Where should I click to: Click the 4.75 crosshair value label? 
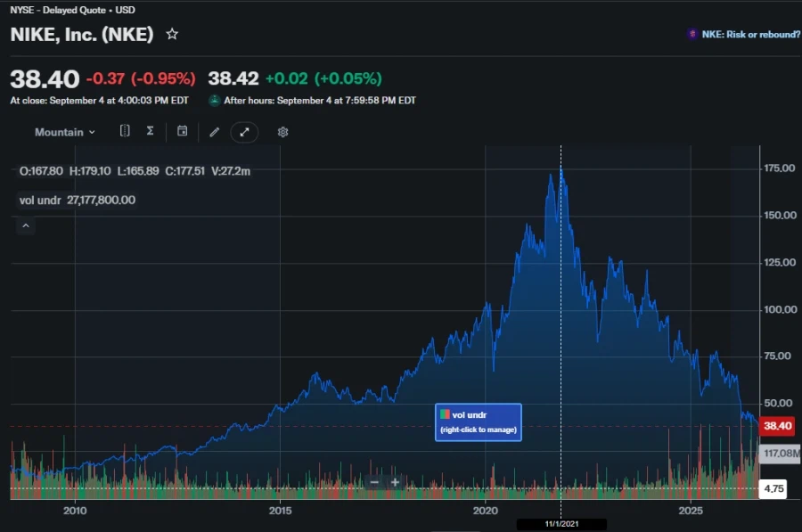[x=773, y=488]
